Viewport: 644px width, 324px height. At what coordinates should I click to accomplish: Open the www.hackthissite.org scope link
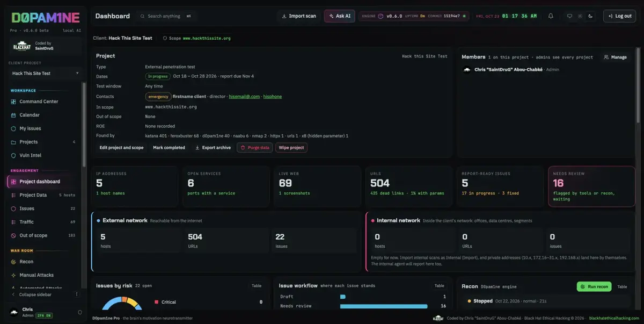(x=207, y=39)
